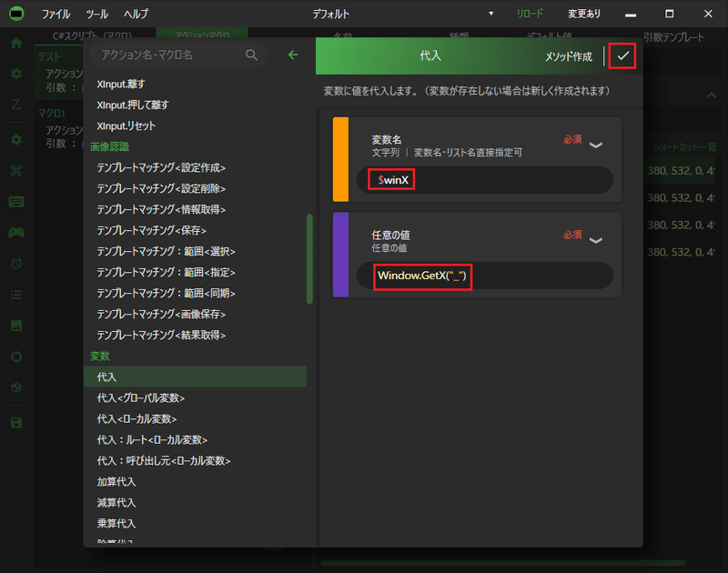
Task: Click the app logo in title bar
Action: 16,14
